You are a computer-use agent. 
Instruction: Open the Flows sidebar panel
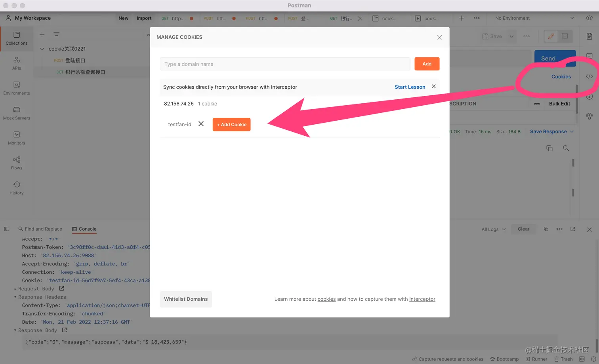pos(17,163)
